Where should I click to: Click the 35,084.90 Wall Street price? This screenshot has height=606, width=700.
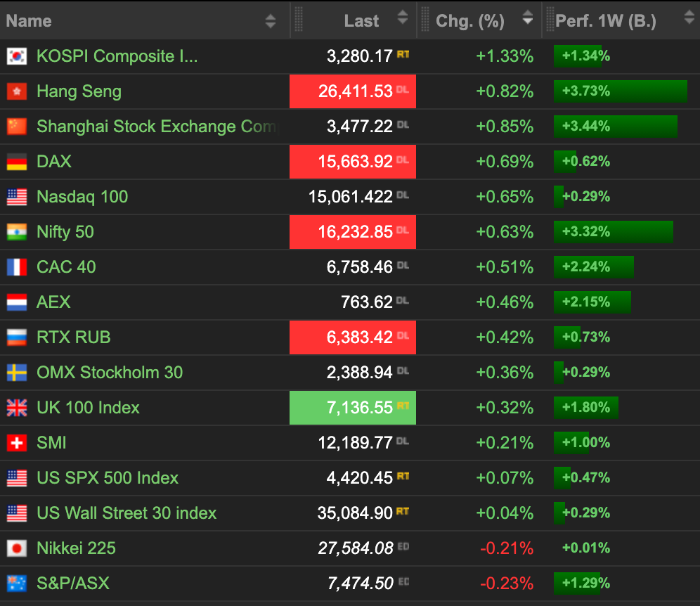point(355,513)
